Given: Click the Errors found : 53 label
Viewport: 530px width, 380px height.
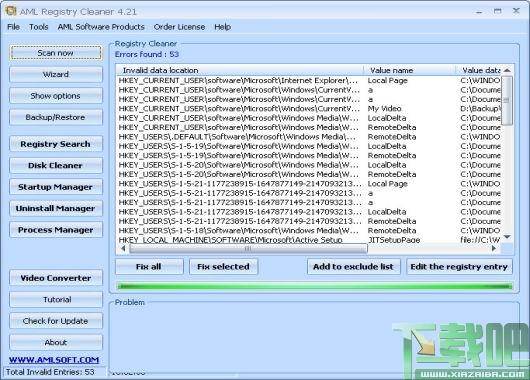Looking at the screenshot, I should click(147, 54).
